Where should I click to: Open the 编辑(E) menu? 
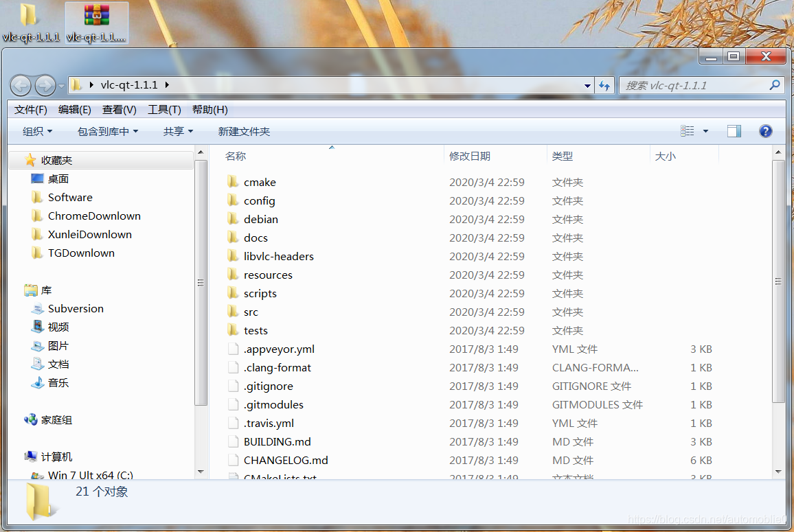(74, 110)
